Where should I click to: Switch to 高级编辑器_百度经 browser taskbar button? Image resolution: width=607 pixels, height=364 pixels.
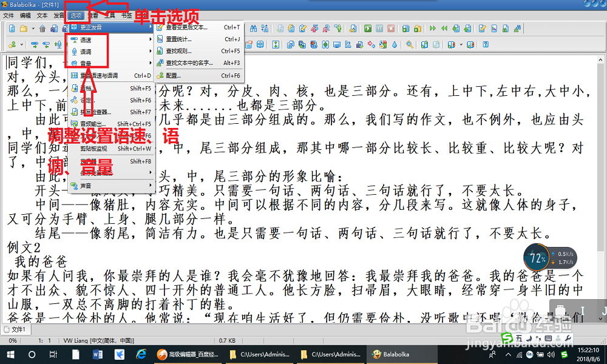188,354
